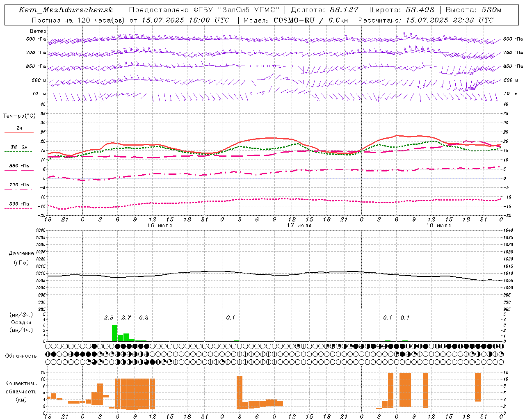Click the 'Тем-ра(°C)' temperature panel label
This screenshot has width=525, height=420.
click(19, 116)
